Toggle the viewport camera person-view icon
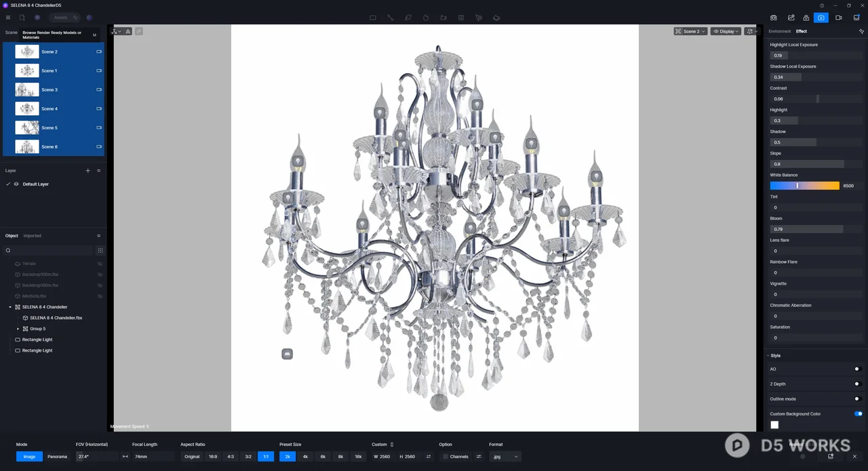The width and height of the screenshot is (868, 471). (127, 31)
